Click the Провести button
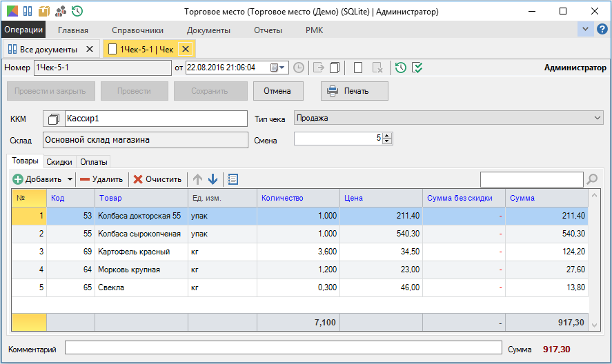The width and height of the screenshot is (612, 364). coord(135,91)
